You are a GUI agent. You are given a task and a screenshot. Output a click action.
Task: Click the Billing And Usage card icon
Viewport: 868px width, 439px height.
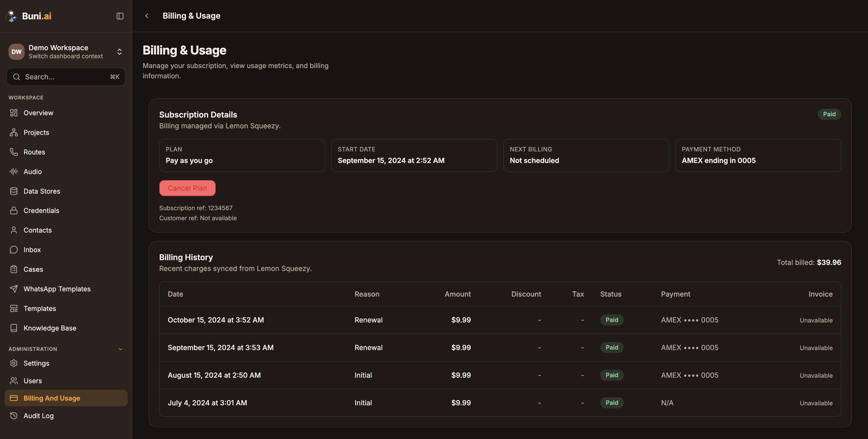(x=14, y=398)
